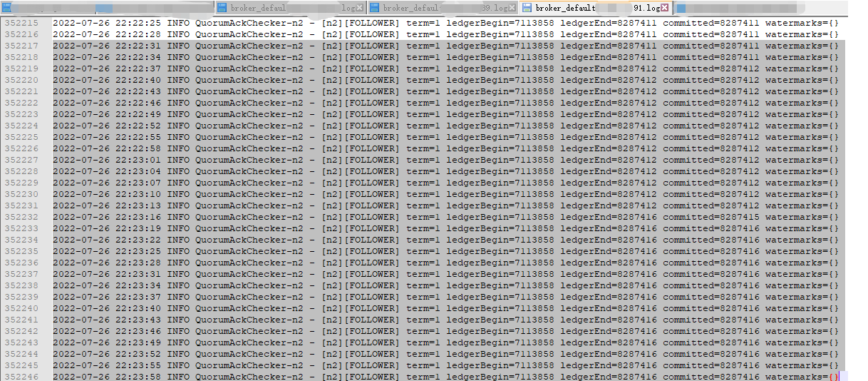This screenshot has width=868, height=381.
Task: Click the red closing brace on line 352246
Action: pos(837,377)
